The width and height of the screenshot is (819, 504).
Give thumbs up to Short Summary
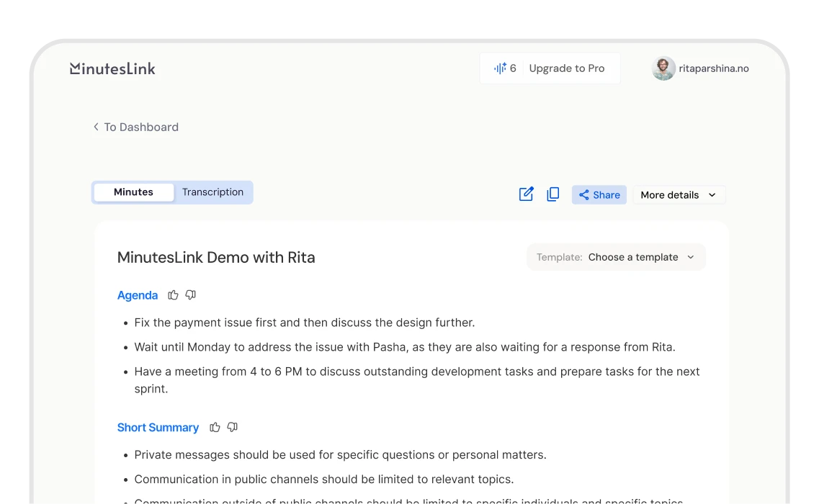click(x=215, y=427)
